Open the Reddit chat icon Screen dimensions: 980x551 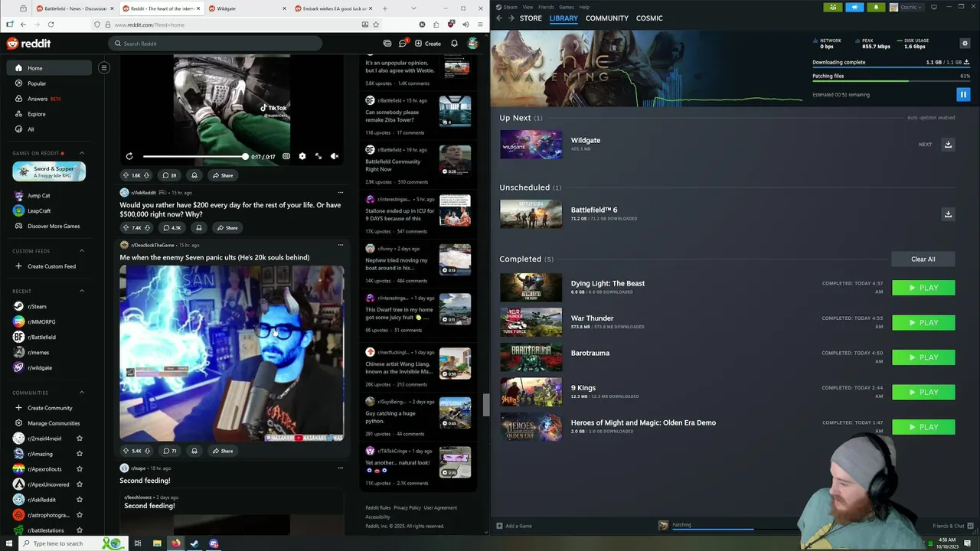403,44
